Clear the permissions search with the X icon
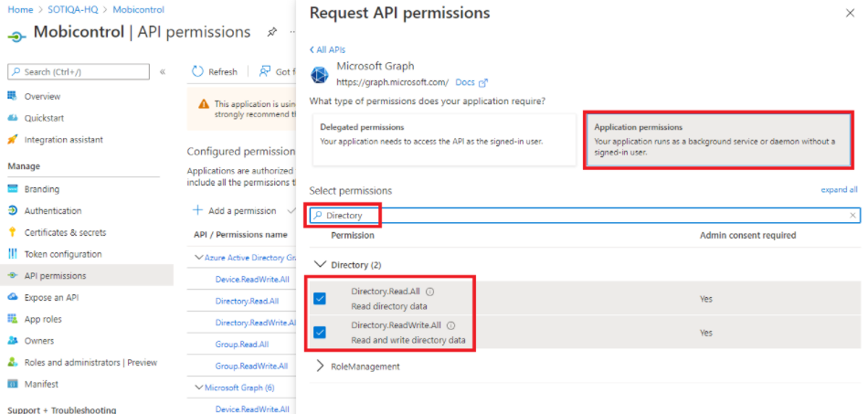The width and height of the screenshot is (868, 414). coord(852,216)
